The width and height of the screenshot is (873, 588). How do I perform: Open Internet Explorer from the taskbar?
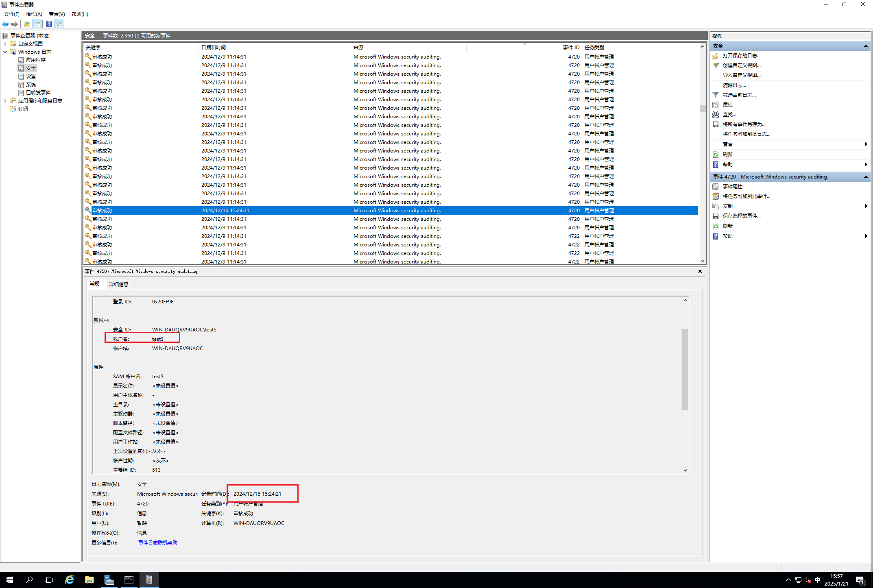(70, 580)
